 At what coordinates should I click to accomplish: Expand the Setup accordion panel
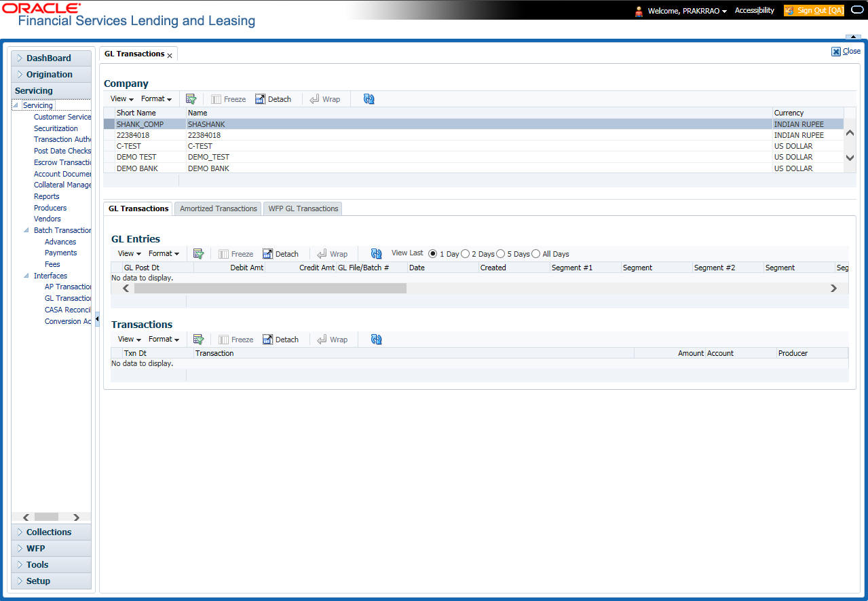point(51,581)
